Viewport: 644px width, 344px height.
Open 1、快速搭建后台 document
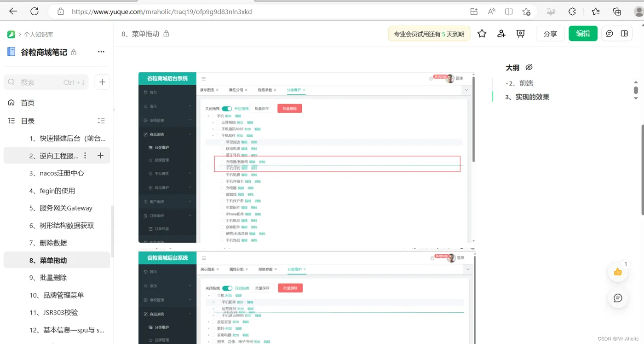tap(67, 138)
